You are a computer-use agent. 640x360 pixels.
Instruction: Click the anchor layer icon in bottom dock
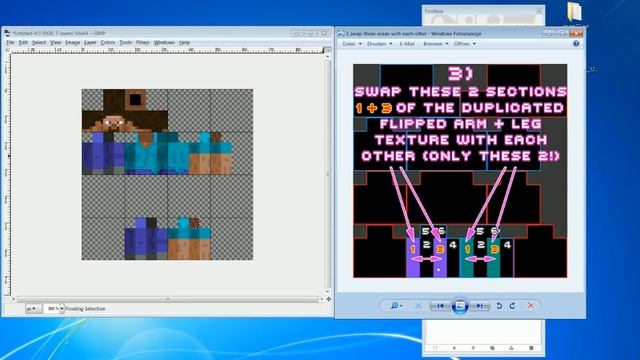(512, 348)
